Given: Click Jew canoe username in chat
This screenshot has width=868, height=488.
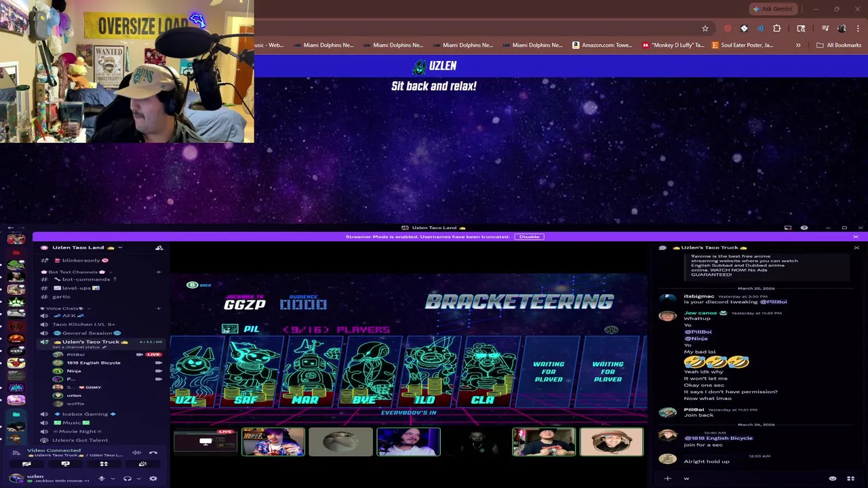Looking at the screenshot, I should point(701,312).
